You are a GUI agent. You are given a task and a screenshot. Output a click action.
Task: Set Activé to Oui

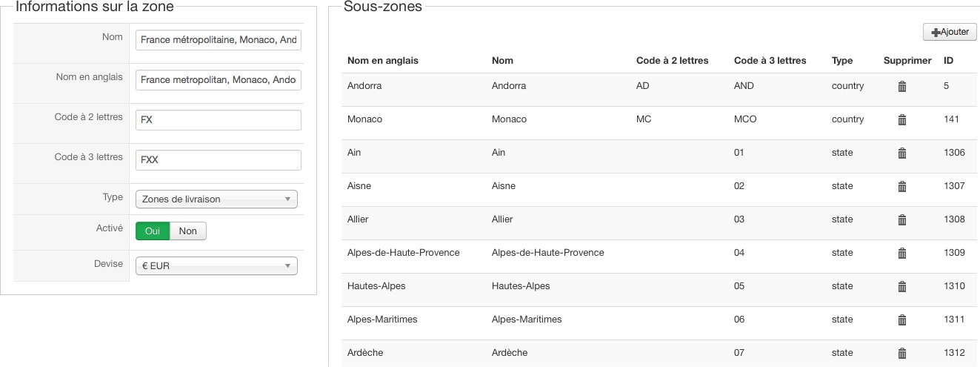(x=153, y=231)
